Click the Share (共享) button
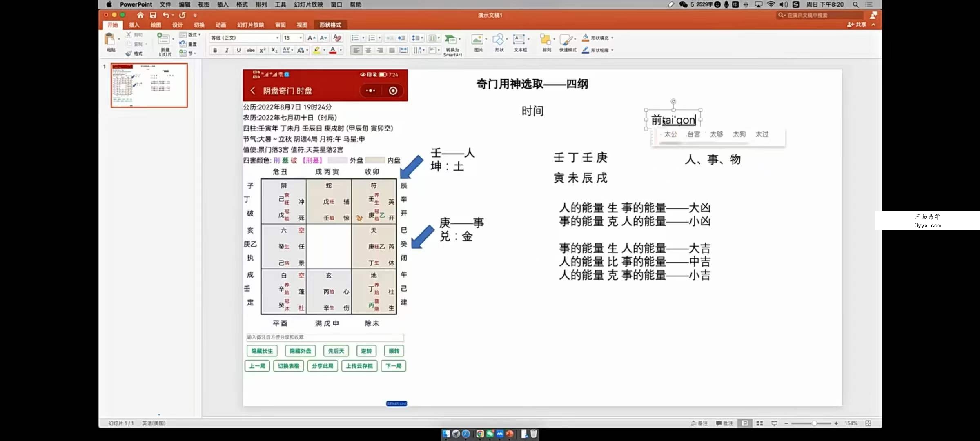Viewport: 980px width, 441px height. click(x=857, y=24)
